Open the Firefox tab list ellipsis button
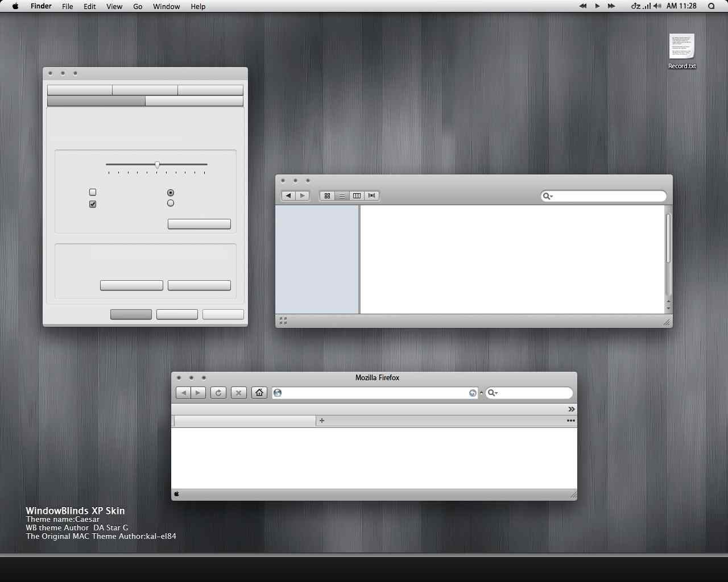The width and height of the screenshot is (728, 582). pyautogui.click(x=570, y=421)
